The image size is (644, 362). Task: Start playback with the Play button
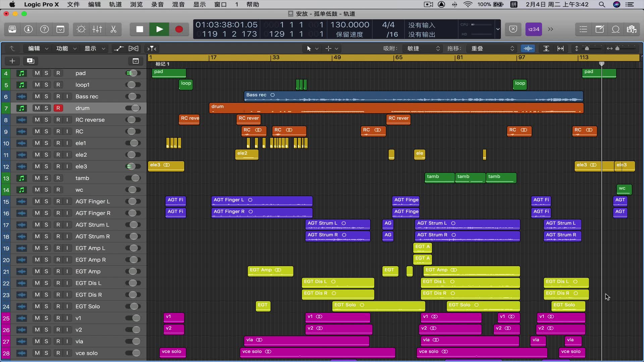[159, 29]
